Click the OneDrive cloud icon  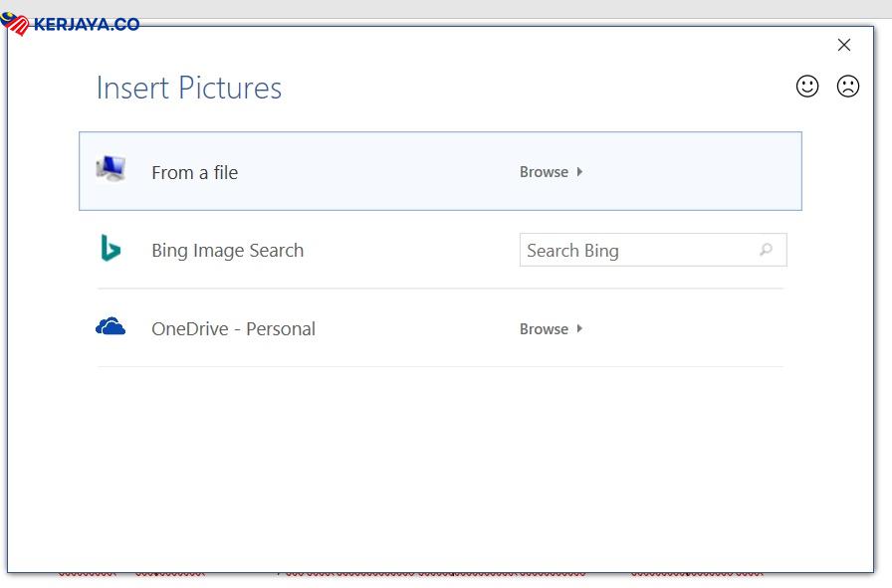coord(111,326)
